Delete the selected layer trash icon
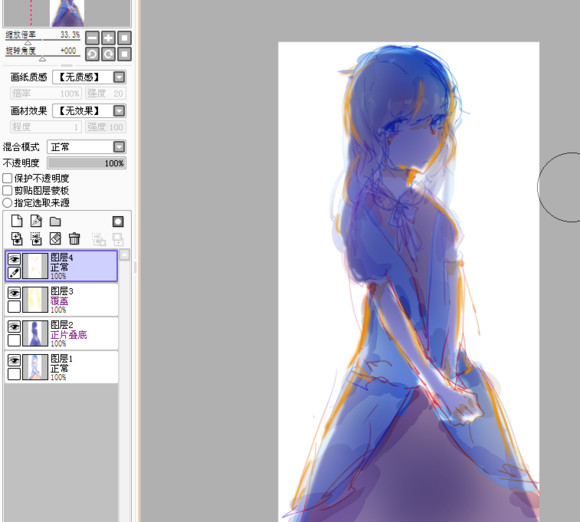580x522 pixels. click(74, 239)
